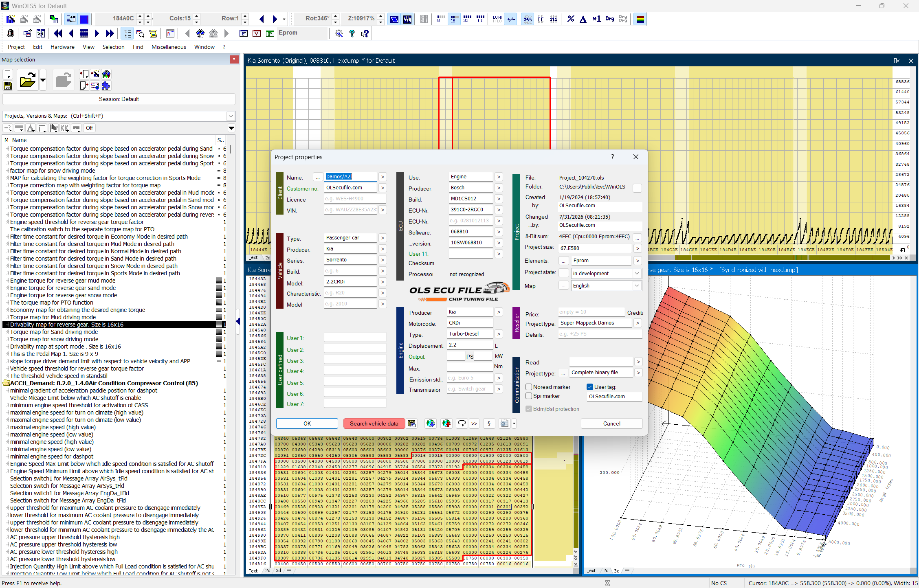
Task: Click the globe upload icon in the dialog
Action: [446, 423]
